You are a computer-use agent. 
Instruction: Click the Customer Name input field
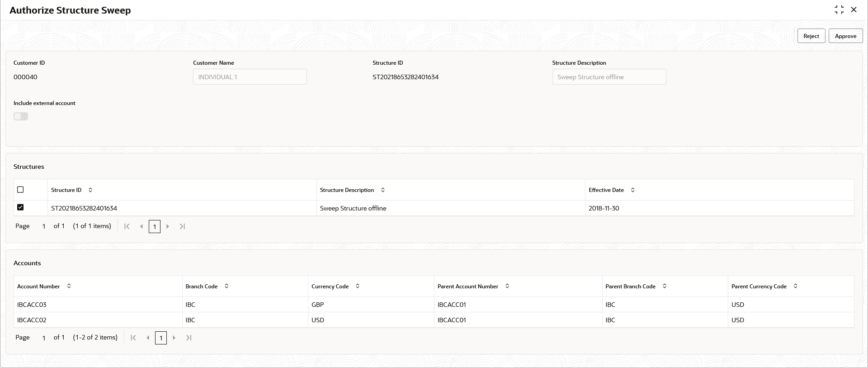250,77
